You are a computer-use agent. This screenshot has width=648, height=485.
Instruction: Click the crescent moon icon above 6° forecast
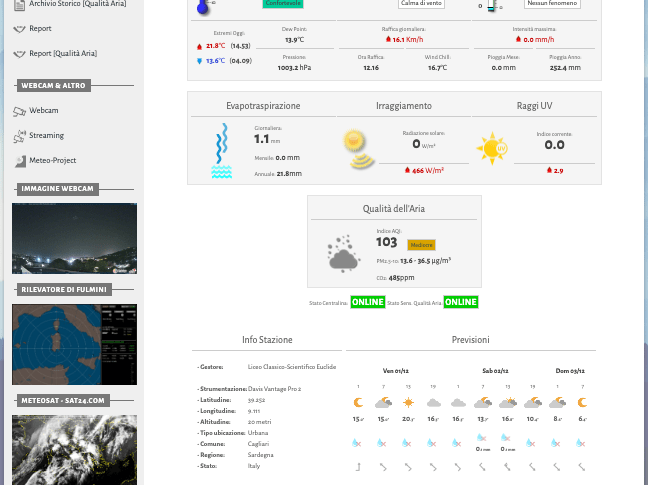click(x=582, y=402)
